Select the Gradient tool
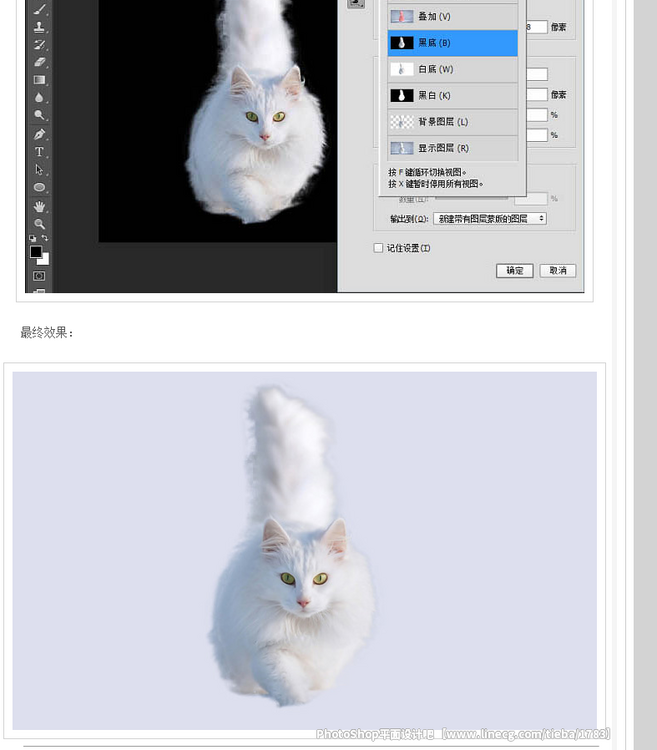 point(40,80)
